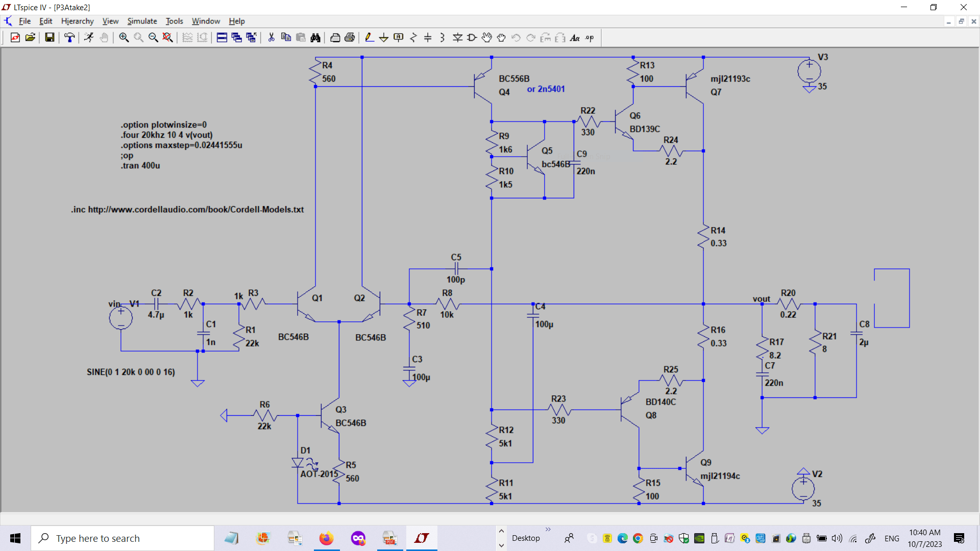
Task: Open the Component gate icon
Action: point(472,38)
